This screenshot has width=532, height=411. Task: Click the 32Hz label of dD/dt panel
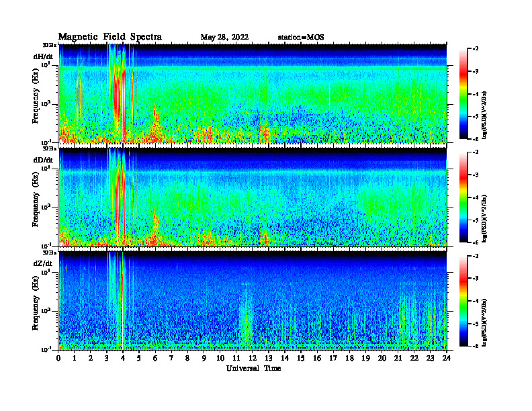(50, 148)
